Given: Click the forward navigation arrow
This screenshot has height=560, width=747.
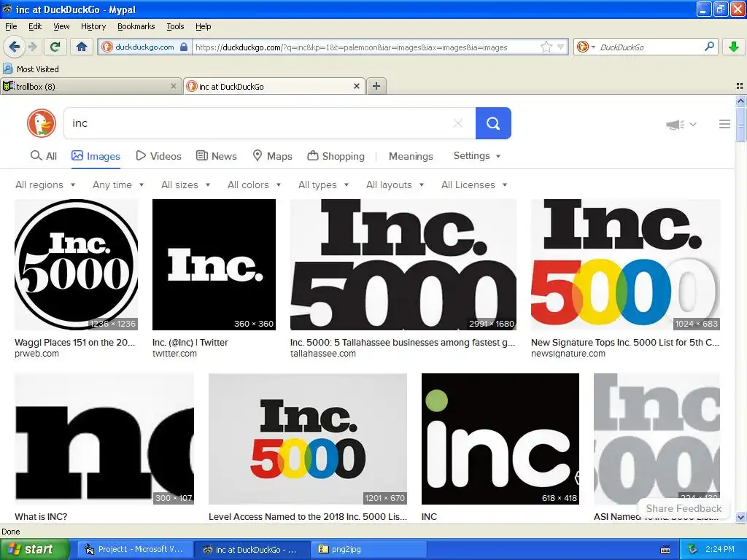Looking at the screenshot, I should coord(32,47).
